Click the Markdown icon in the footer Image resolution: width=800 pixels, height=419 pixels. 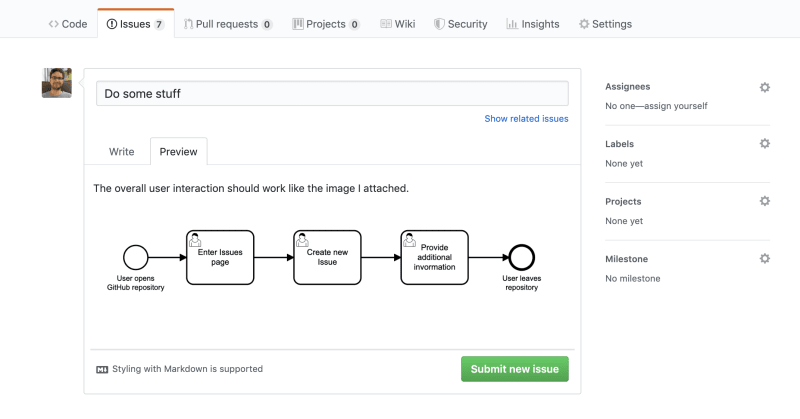(x=102, y=369)
